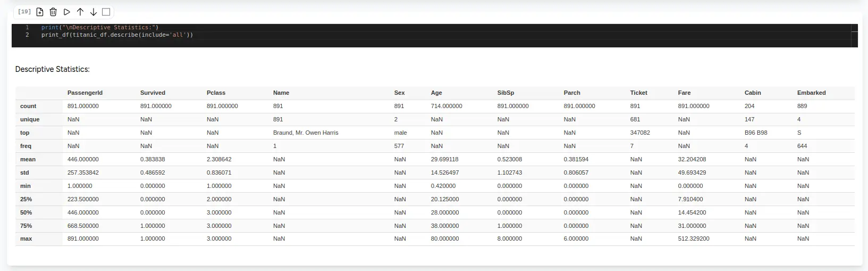Viewport: 868px width, 271px height.
Task: Click the [19] execution count label
Action: 24,11
